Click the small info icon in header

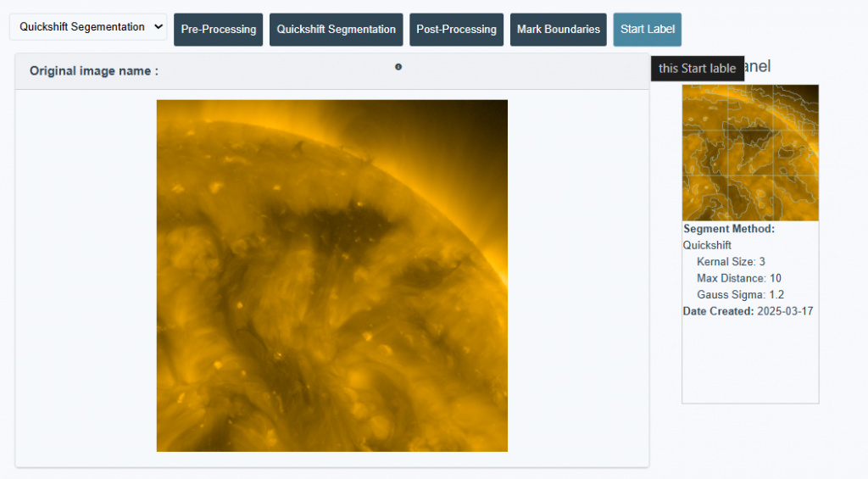[398, 67]
